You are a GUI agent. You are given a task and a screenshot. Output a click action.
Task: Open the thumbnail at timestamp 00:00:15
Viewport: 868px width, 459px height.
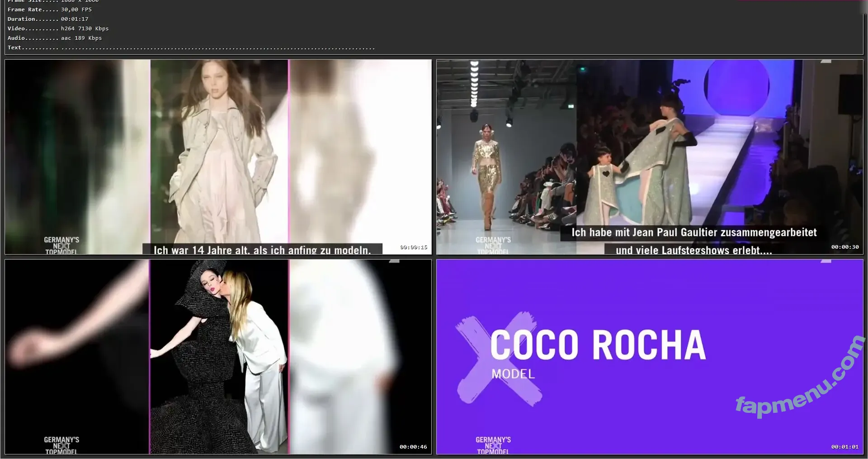click(218, 157)
